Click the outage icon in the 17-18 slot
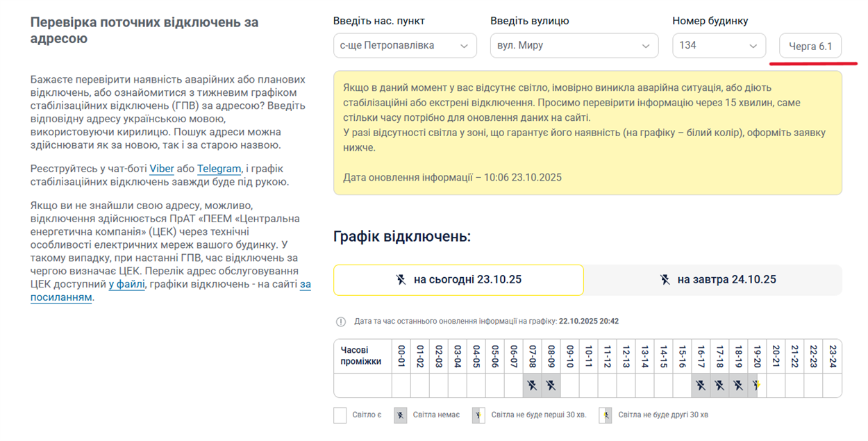This screenshot has width=868, height=441. [x=719, y=385]
